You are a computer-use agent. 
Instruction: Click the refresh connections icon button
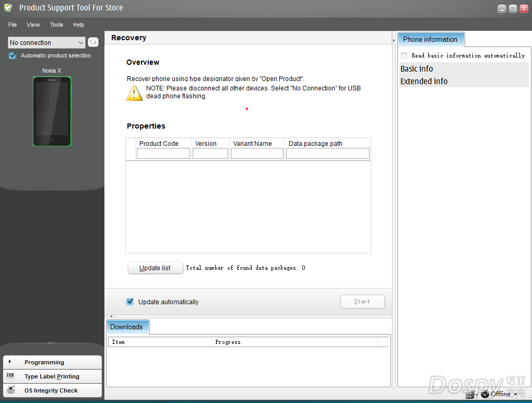coord(93,42)
